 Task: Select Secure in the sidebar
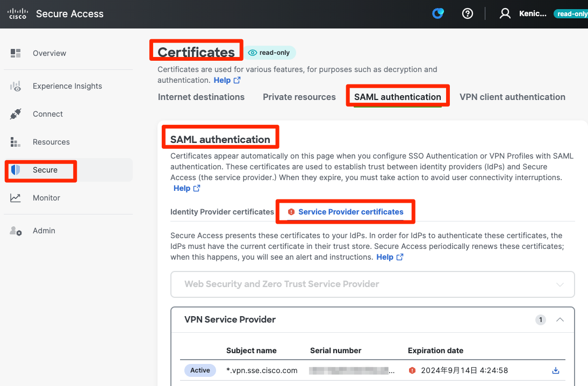pyautogui.click(x=45, y=170)
